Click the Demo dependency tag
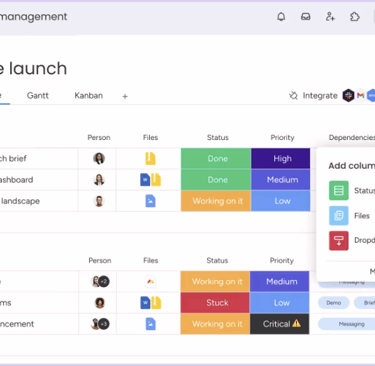This screenshot has width=375, height=366. (x=334, y=303)
